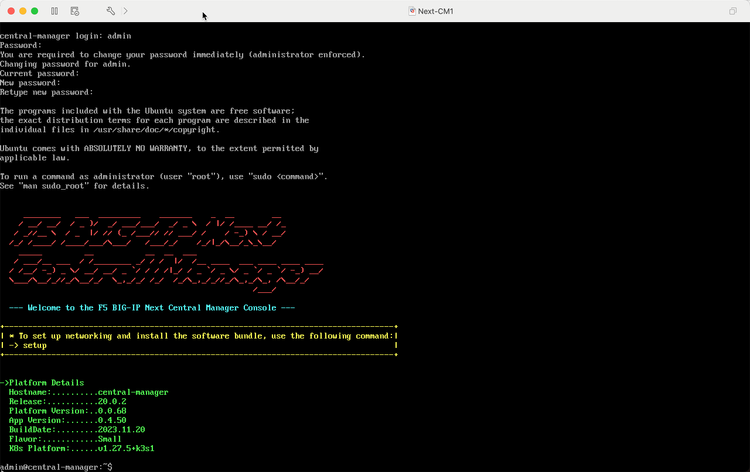Maximize the window with green button
Screen dimensions: 750x472
point(34,11)
